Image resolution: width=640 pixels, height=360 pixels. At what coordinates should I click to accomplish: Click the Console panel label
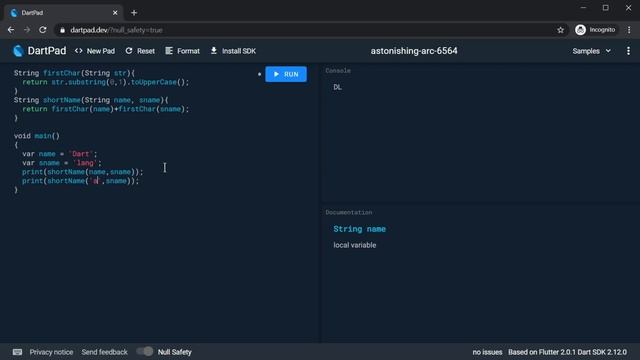point(338,71)
